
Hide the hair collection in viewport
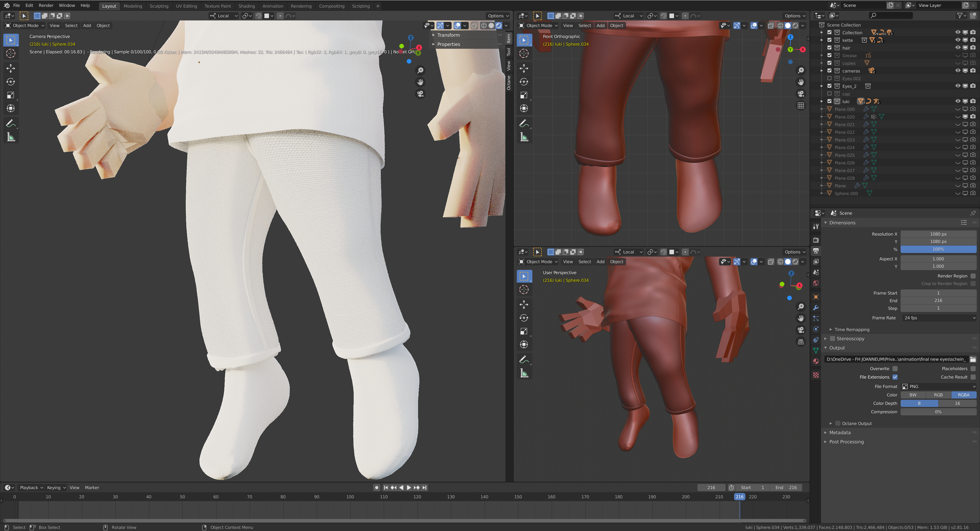pyautogui.click(x=958, y=47)
